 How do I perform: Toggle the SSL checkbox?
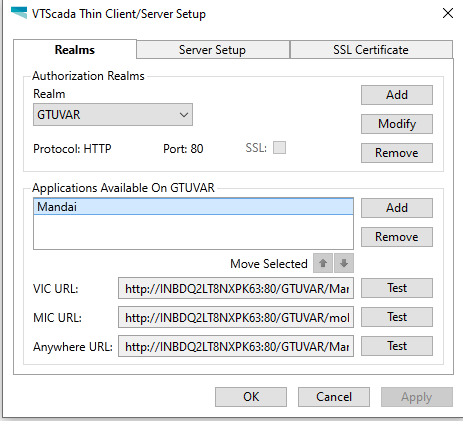[279, 147]
